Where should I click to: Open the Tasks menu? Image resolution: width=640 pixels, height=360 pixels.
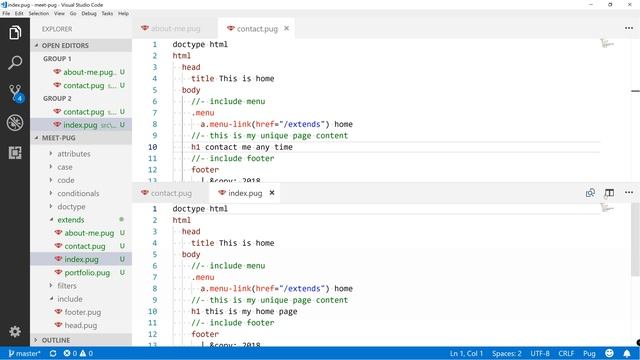tap(107, 13)
